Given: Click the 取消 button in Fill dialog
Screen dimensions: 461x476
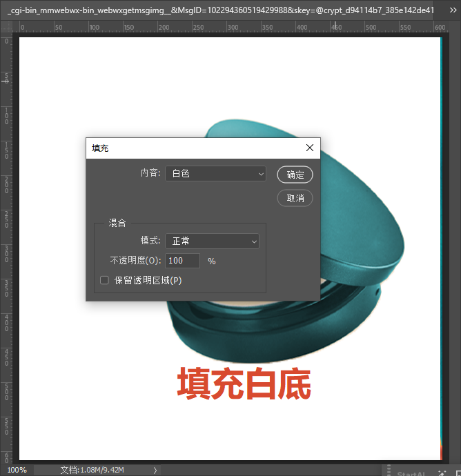Looking at the screenshot, I should (295, 198).
